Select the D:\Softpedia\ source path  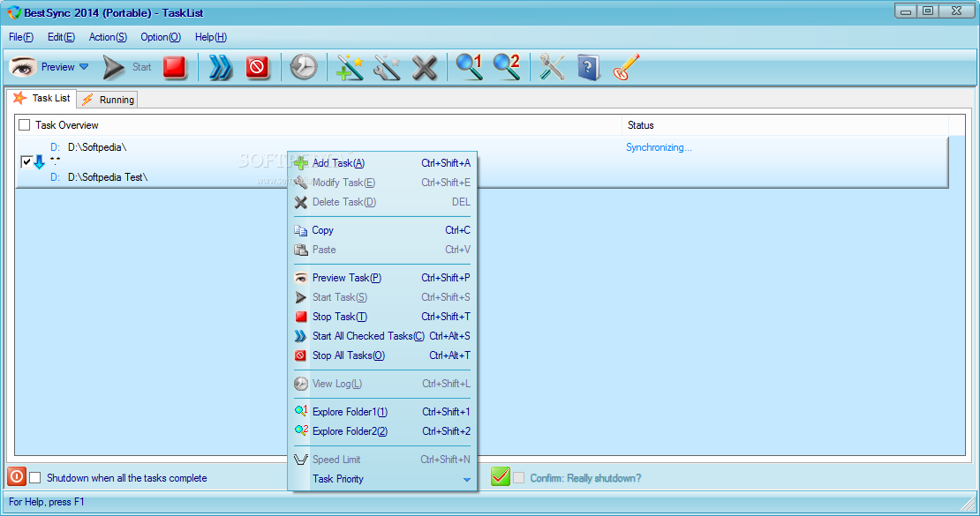coord(97,147)
